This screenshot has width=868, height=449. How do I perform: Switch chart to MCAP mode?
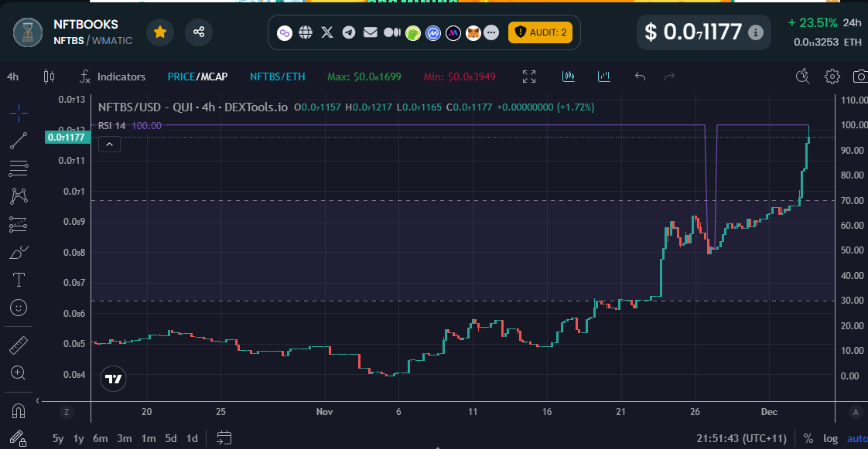(214, 77)
